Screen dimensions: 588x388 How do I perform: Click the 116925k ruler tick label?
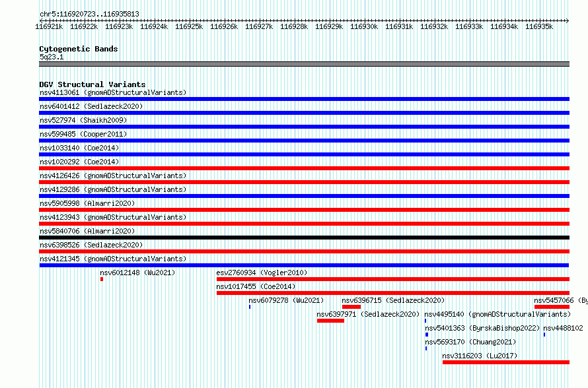point(189,26)
